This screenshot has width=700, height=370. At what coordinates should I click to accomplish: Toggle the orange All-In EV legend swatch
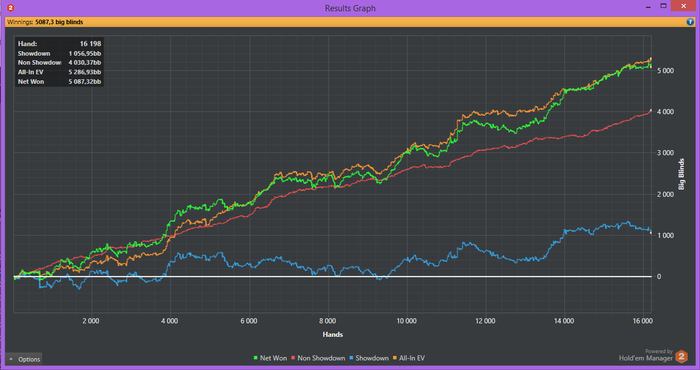coord(395,358)
